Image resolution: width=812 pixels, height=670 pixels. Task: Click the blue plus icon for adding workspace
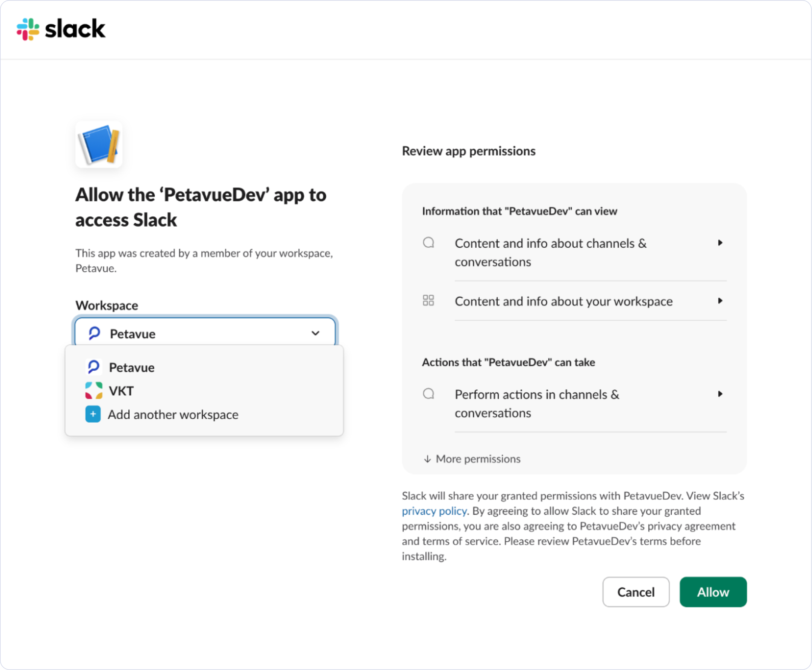click(93, 414)
